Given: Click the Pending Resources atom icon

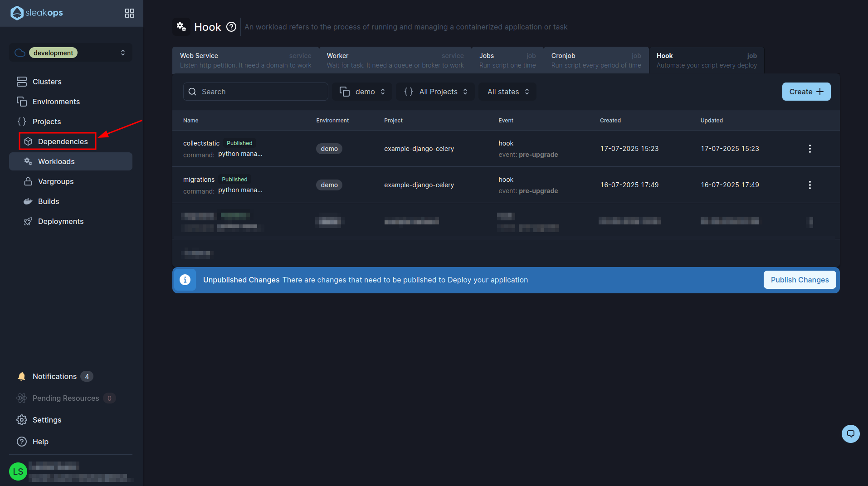Looking at the screenshot, I should 22,398.
